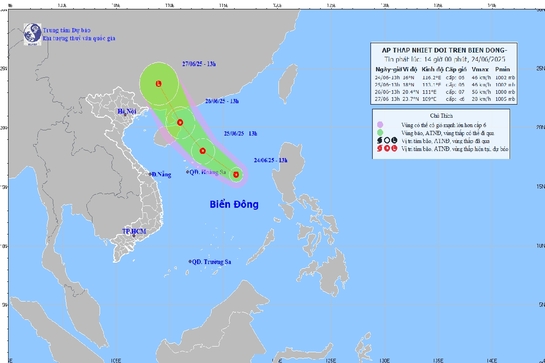Click the green storm-path legend swatch
This screenshot has width=545, height=363.
click(380, 132)
